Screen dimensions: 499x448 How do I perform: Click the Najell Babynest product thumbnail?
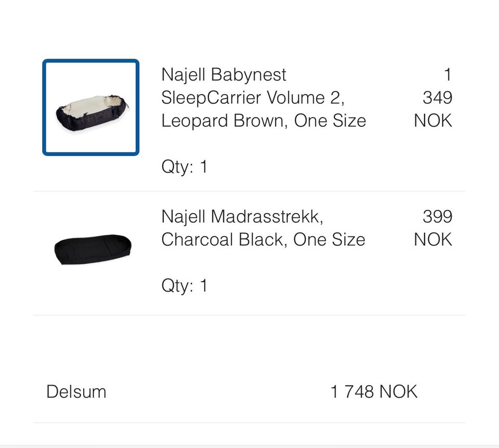point(90,107)
